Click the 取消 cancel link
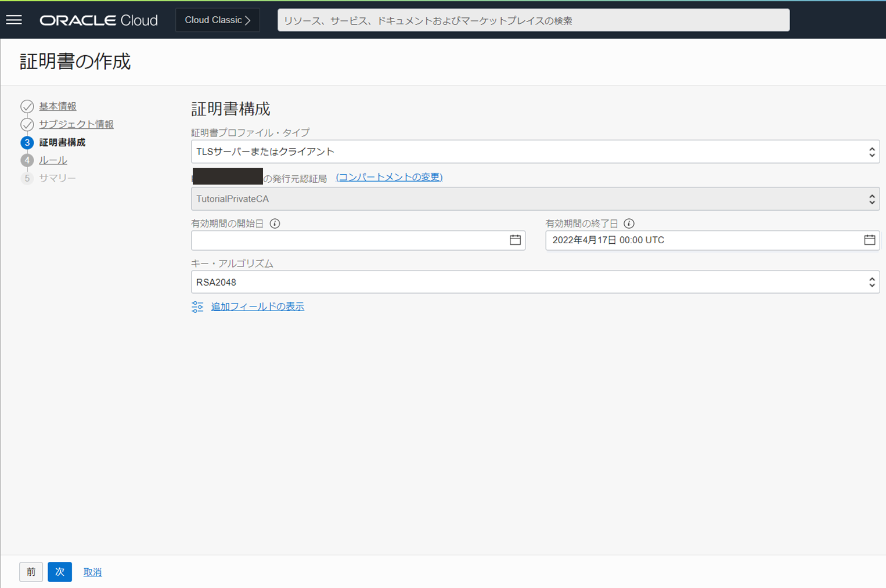This screenshot has width=886, height=588. click(x=92, y=572)
